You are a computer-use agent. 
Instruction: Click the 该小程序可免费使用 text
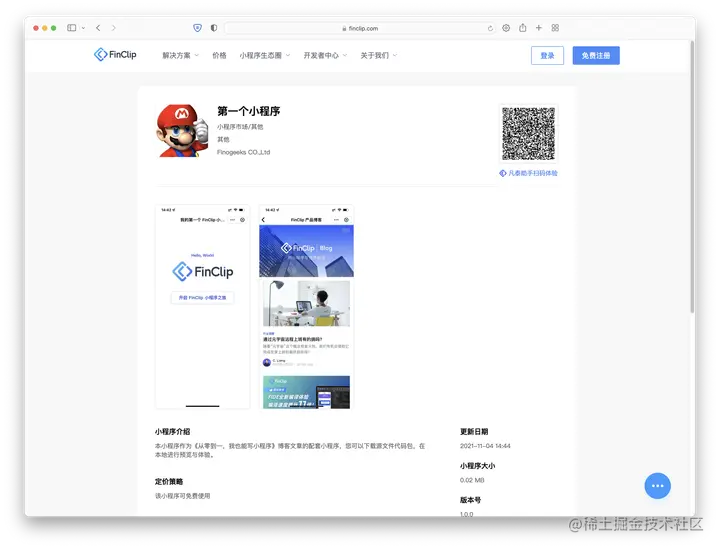pos(182,496)
